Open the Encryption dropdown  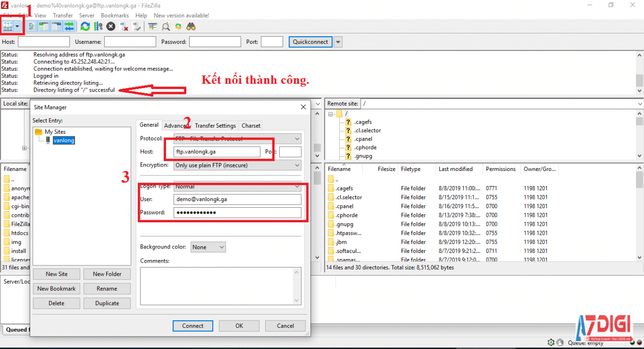click(237, 165)
